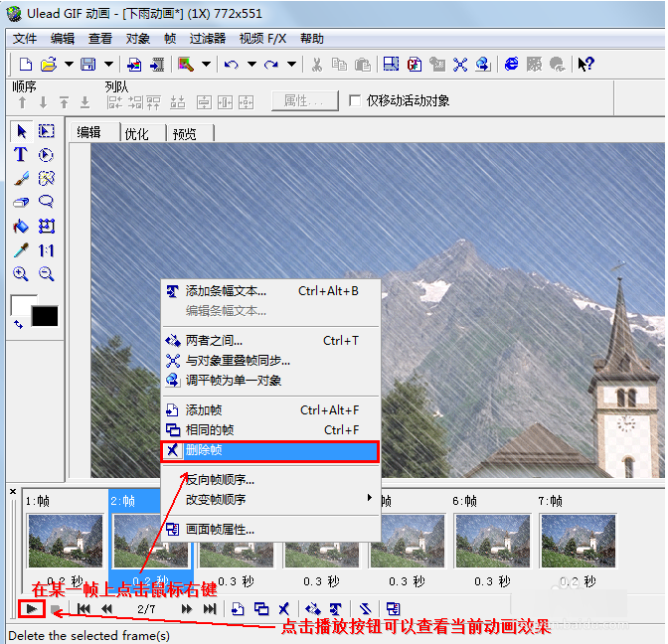The height and width of the screenshot is (644, 668).
Task: Expand 改变帧顺序 submenu
Action: click(270, 499)
